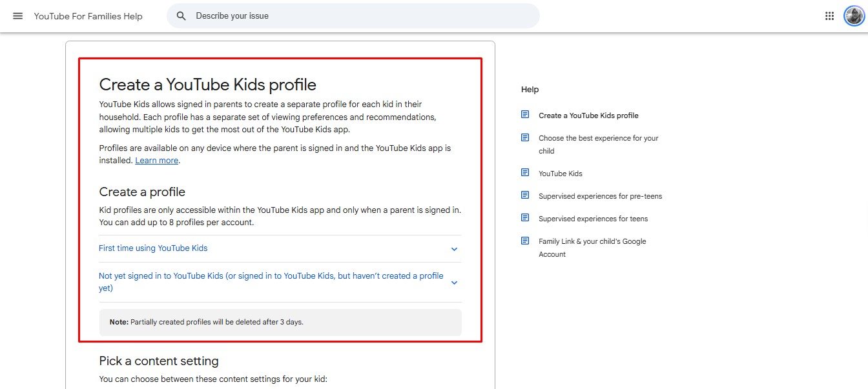Screen dimensions: 868x389
Task: Click the Help sidebar heading
Action: point(530,90)
